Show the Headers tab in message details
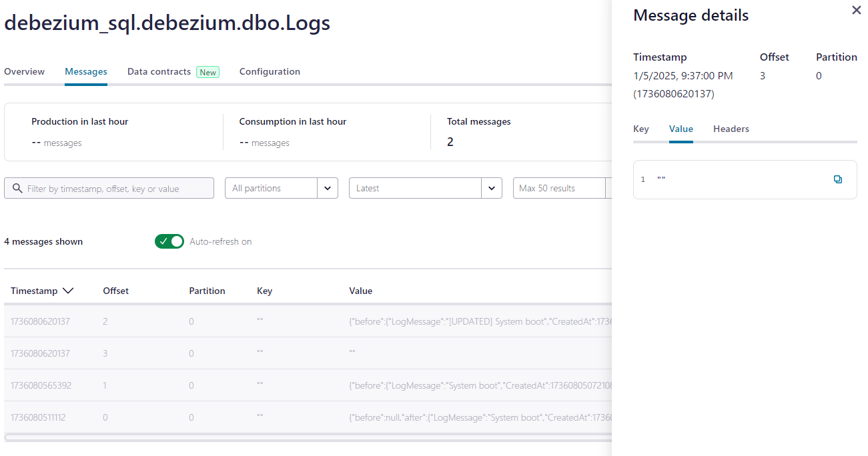 pos(731,129)
